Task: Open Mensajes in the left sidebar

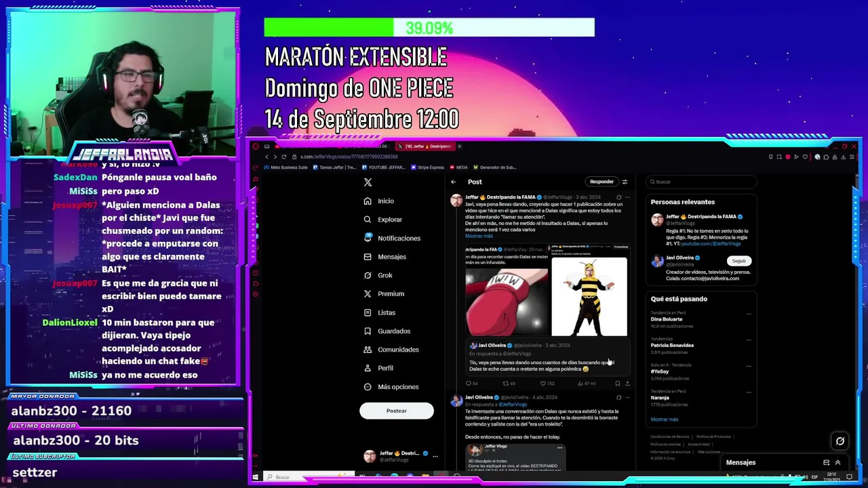Action: 384,257
